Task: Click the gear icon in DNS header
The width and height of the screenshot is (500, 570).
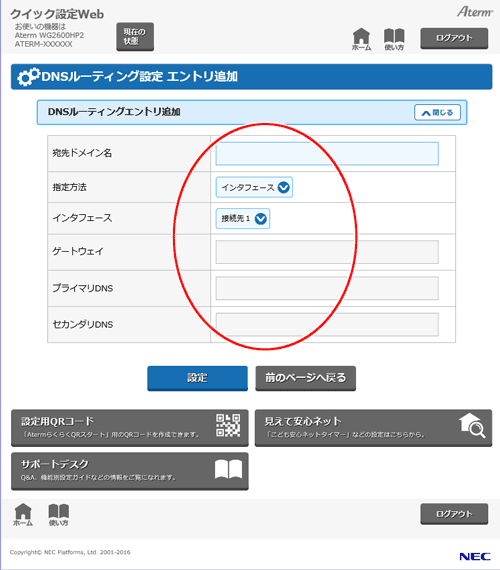Action: tap(28, 77)
